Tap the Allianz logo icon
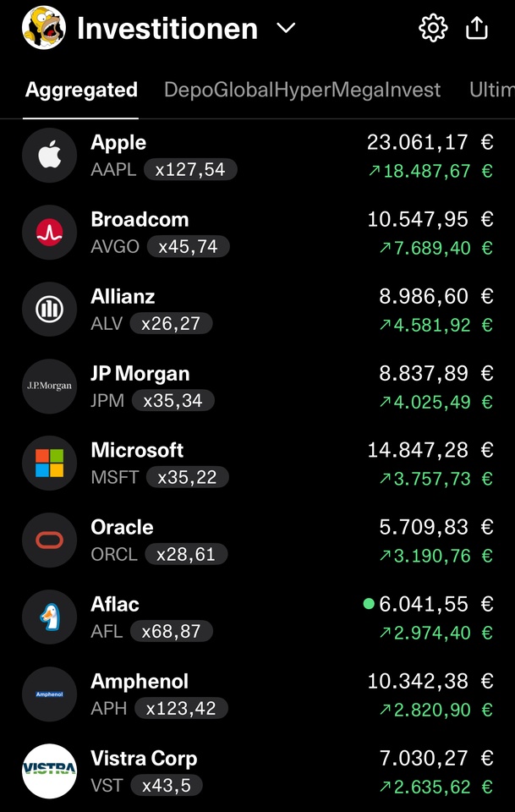 (50, 310)
